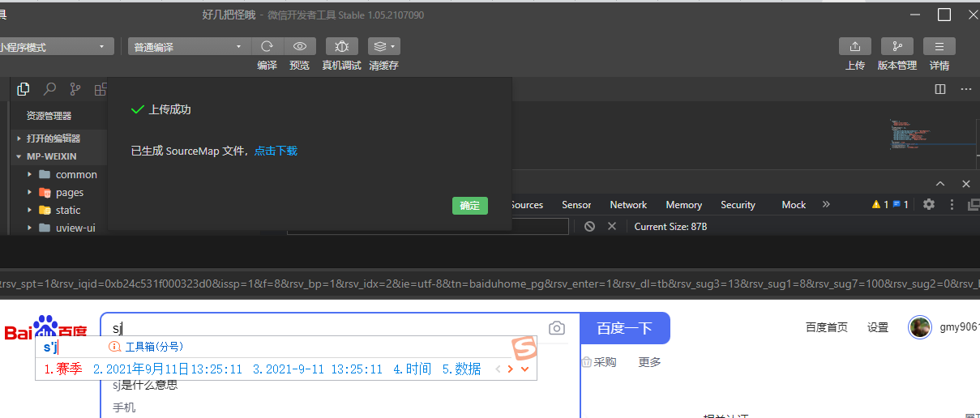Switch to the Sources tab
The height and width of the screenshot is (418, 980).
coord(527,205)
